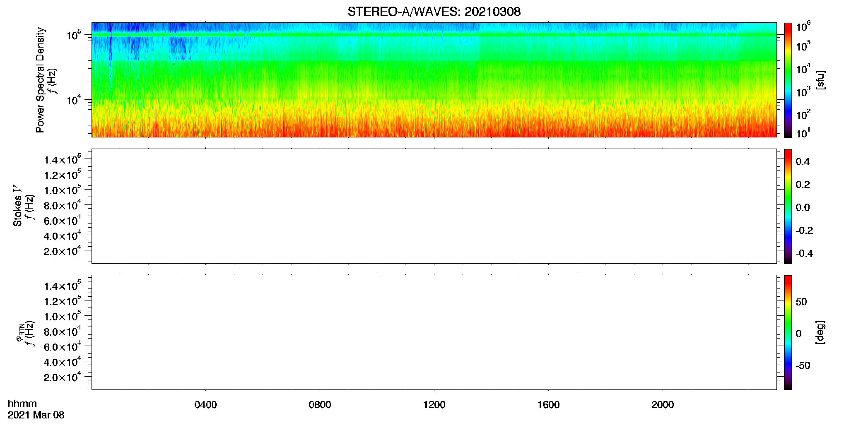This screenshot has height=447, width=868.
Task: Click the 1.4×10^5 tick in Stokes V panel
Action: click(x=63, y=159)
